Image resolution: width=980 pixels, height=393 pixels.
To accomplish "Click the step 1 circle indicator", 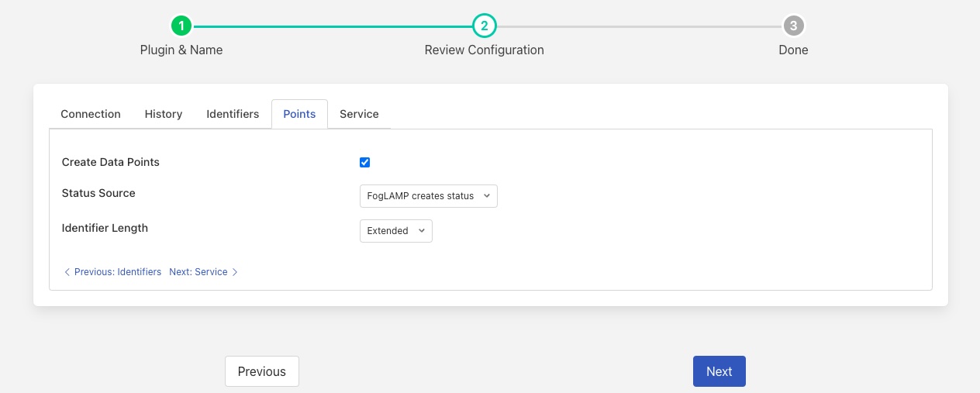I will pos(181,26).
